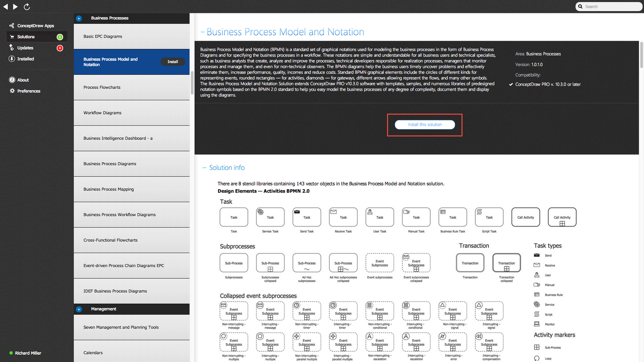The height and width of the screenshot is (362, 644).
Task: Collapse the Business Process Model and Notation heading
Action: pyautogui.click(x=202, y=32)
